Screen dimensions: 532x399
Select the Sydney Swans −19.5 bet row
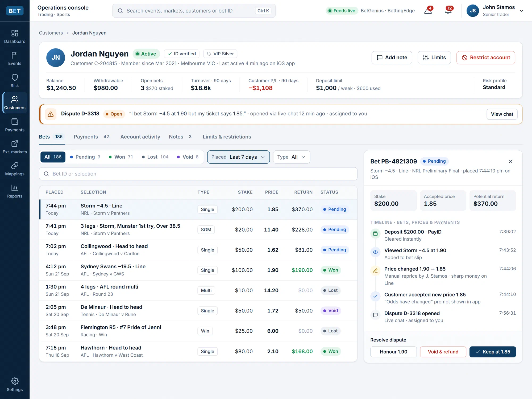pyautogui.click(x=198, y=270)
